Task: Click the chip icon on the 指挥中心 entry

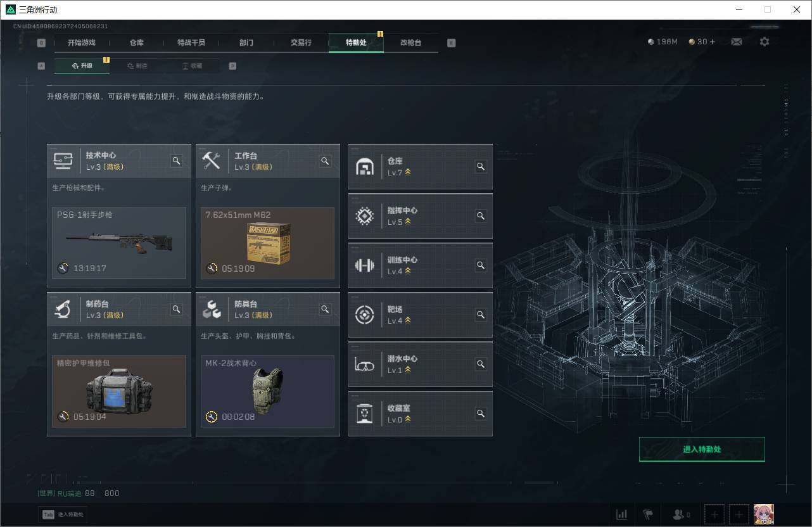Action: coord(364,215)
